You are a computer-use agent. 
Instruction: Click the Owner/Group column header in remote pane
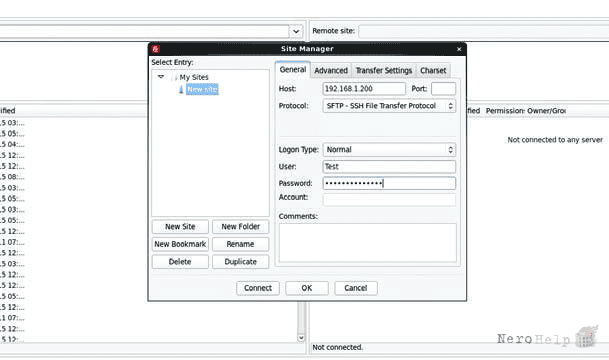[546, 111]
